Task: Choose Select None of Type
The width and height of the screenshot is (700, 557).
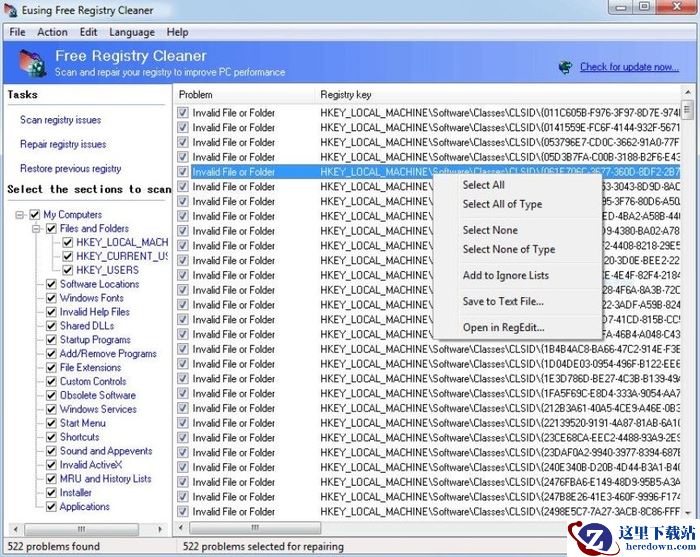Action: (x=509, y=249)
